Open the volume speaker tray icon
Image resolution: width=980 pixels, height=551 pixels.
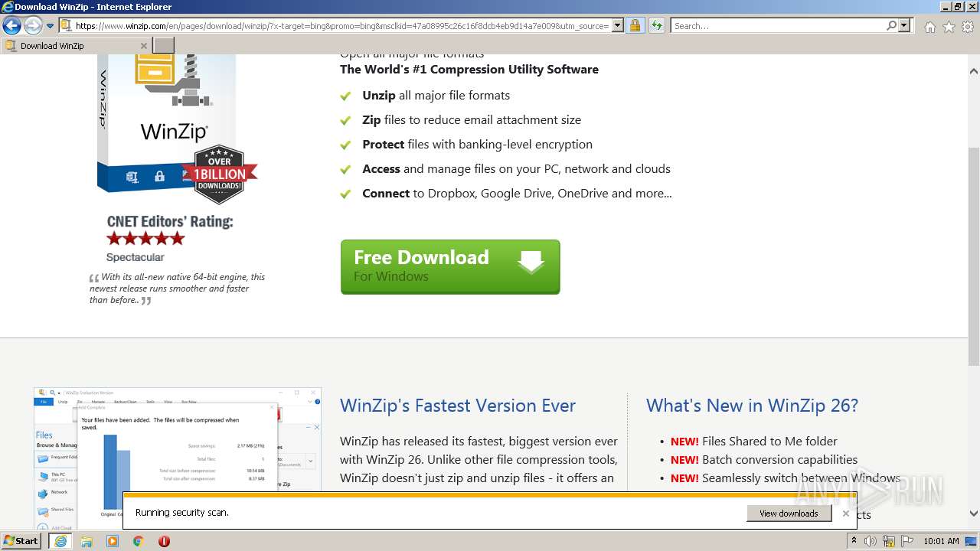click(x=871, y=541)
